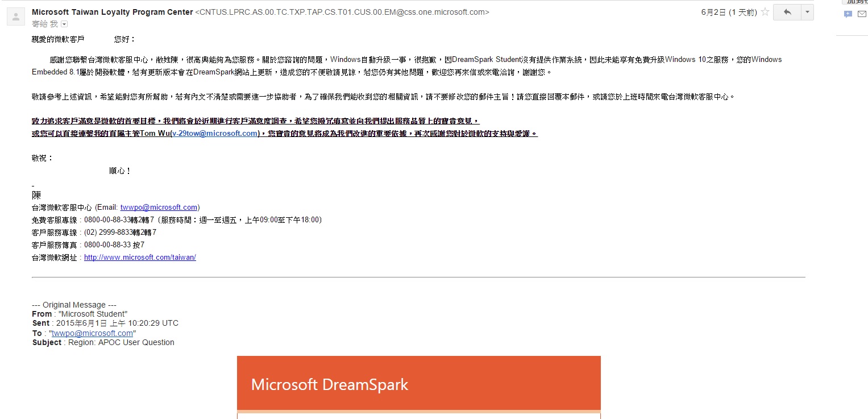
Task: Click the horizontal divider above the original message
Action: [418, 277]
